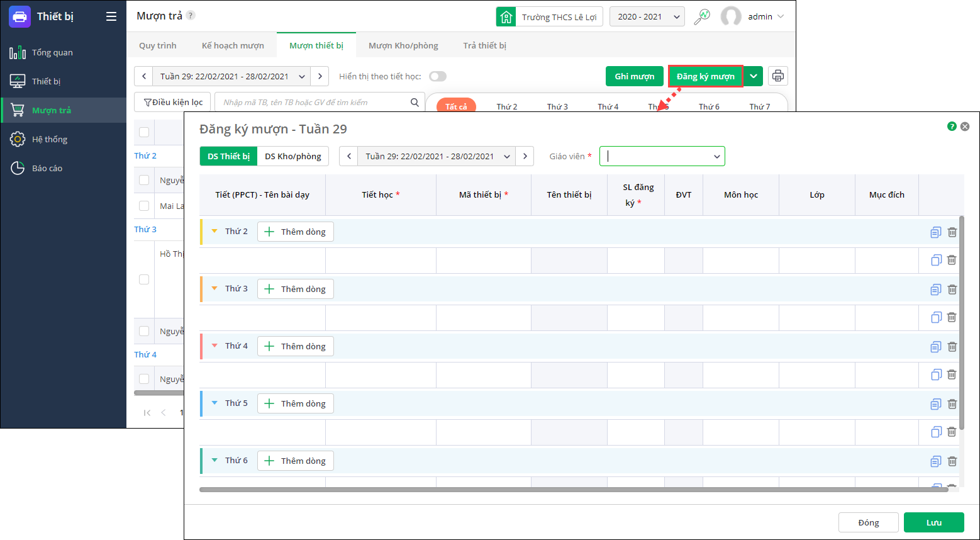Click the printer icon next to Đăng ký mượn
The image size is (980, 540).
tap(778, 76)
